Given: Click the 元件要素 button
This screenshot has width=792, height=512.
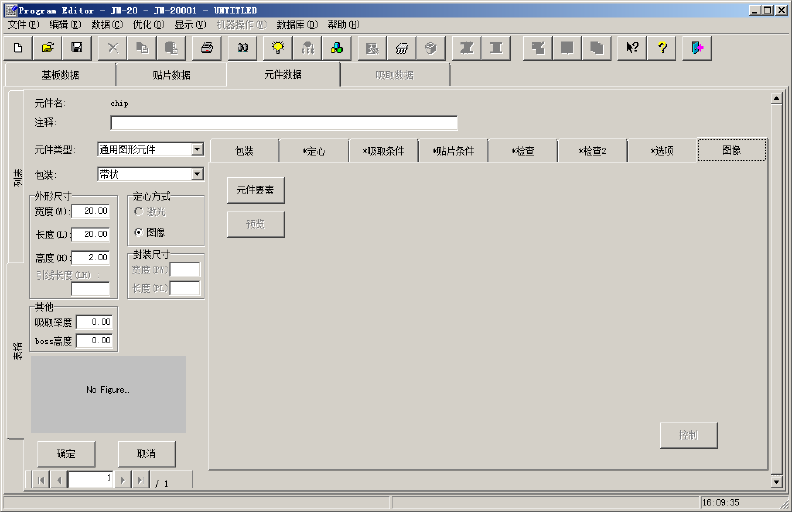Looking at the screenshot, I should click(256, 189).
